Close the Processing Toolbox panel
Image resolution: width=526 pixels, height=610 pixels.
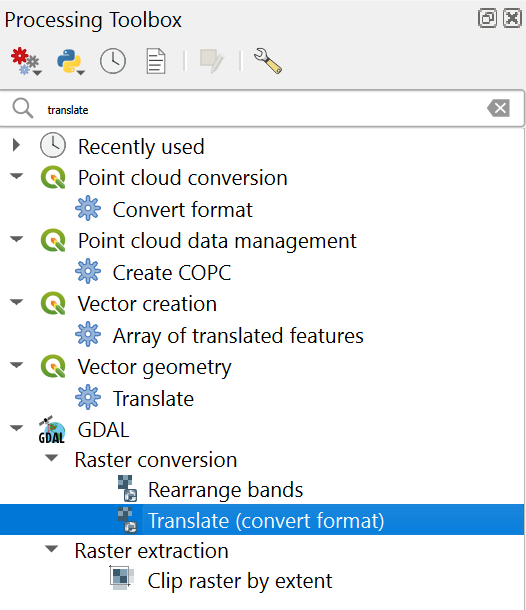point(512,18)
